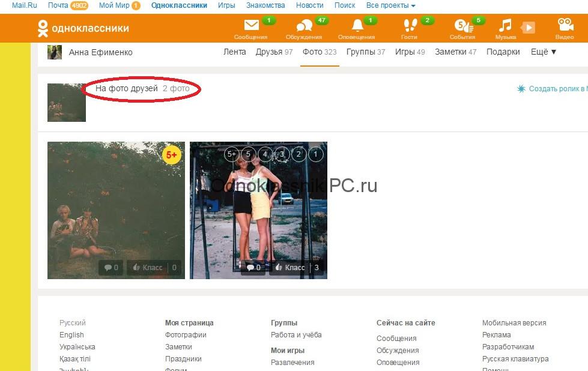This screenshot has height=371, width=588.
Task: Expand Все проекты dropdown in top bar
Action: point(391,5)
